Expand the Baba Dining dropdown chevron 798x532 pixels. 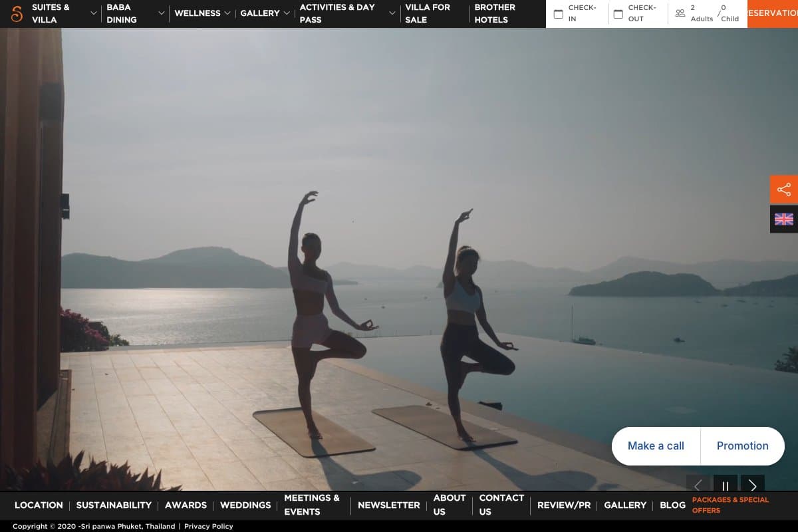pos(161,13)
